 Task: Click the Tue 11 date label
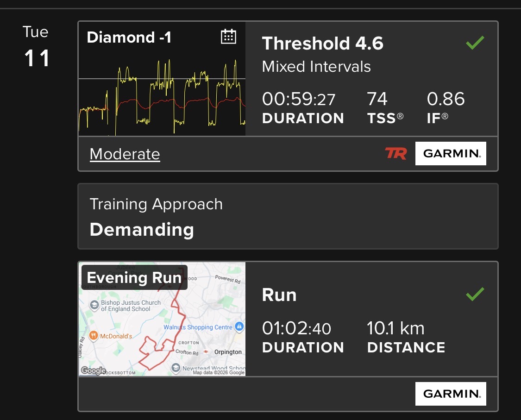pos(36,46)
